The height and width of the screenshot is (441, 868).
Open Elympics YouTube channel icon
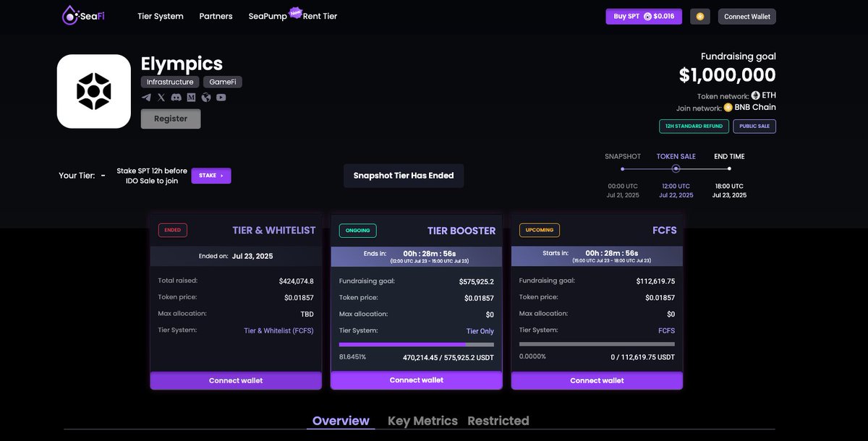coord(221,97)
